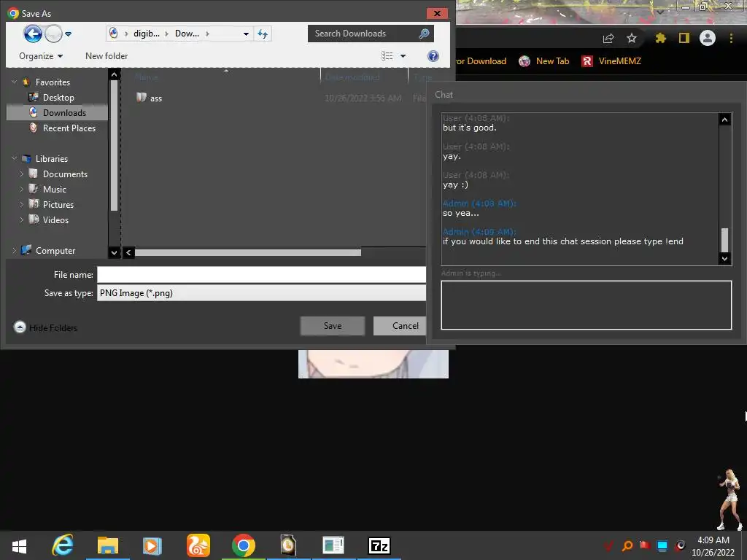
Task: Share this page icon in Chrome
Action: 608,38
